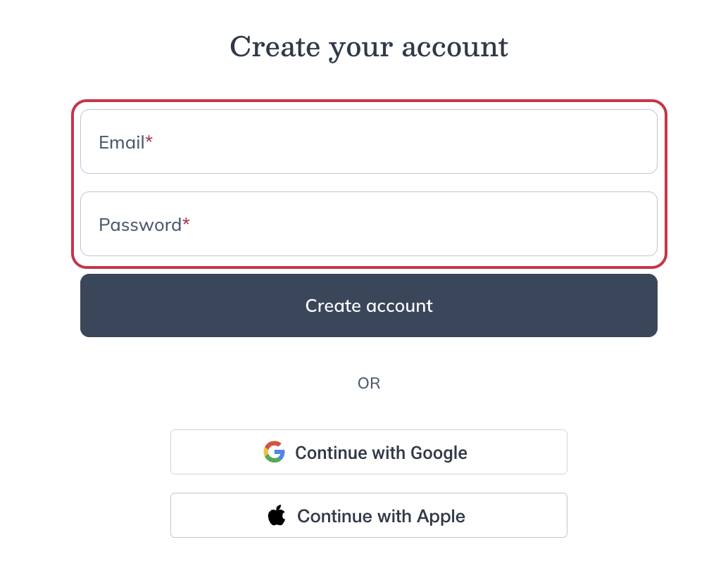
Task: Click the Create your account heading
Action: 368,46
